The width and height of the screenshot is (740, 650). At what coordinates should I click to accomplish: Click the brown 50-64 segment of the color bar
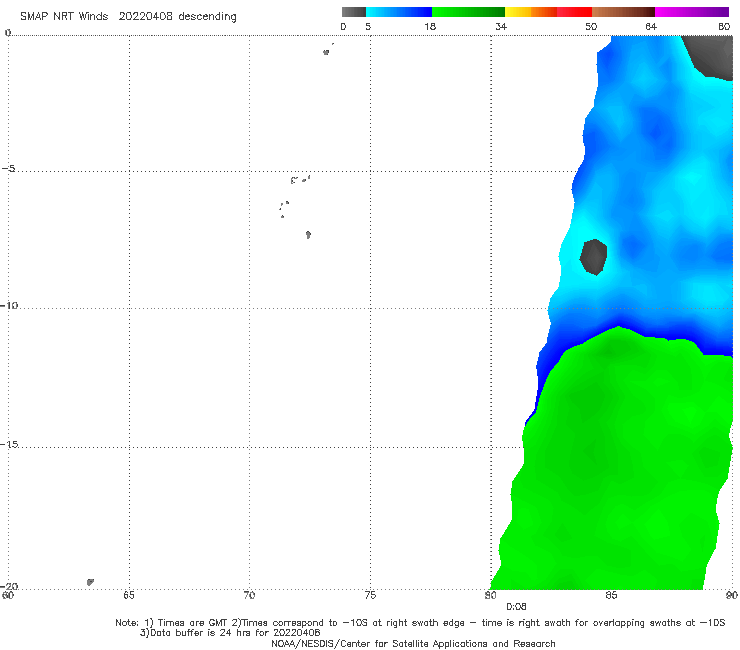click(x=623, y=12)
